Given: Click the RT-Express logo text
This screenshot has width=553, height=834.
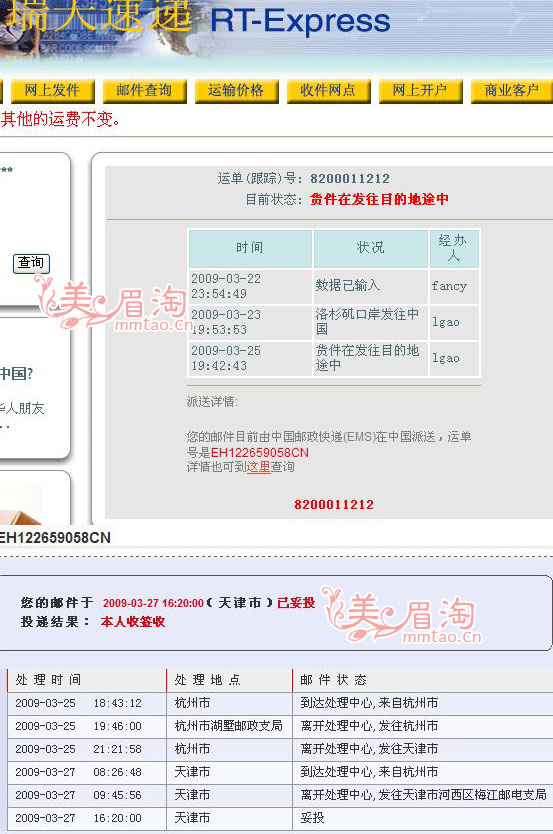Looking at the screenshot, I should pos(300,21).
